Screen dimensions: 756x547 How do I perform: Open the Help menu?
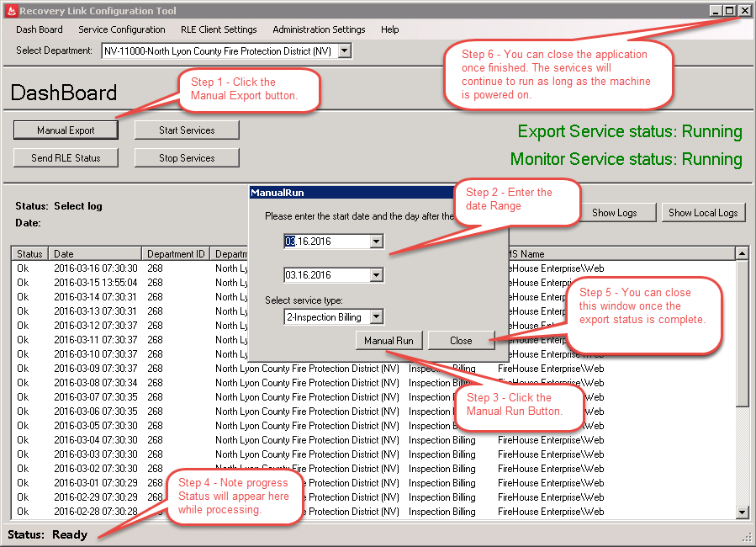click(389, 29)
